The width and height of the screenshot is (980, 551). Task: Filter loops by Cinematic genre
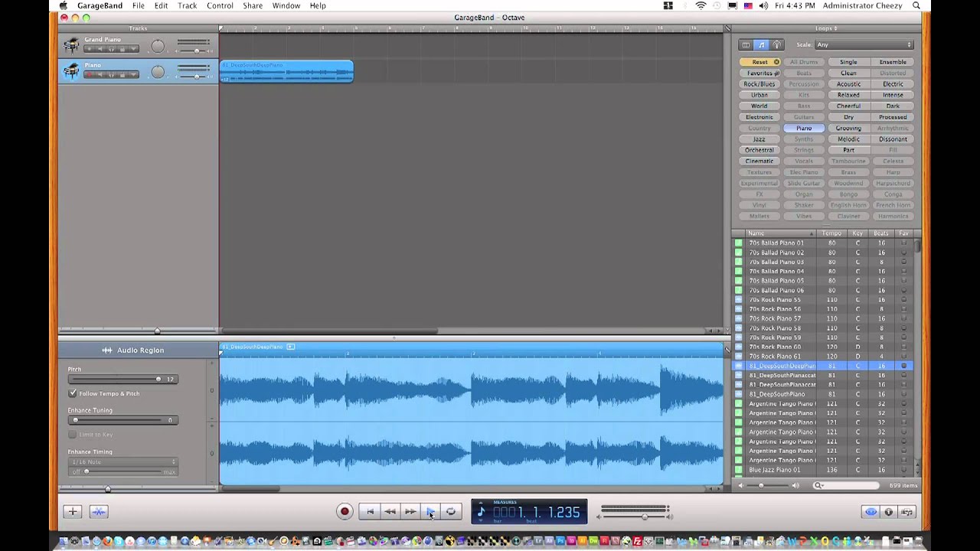click(x=759, y=161)
